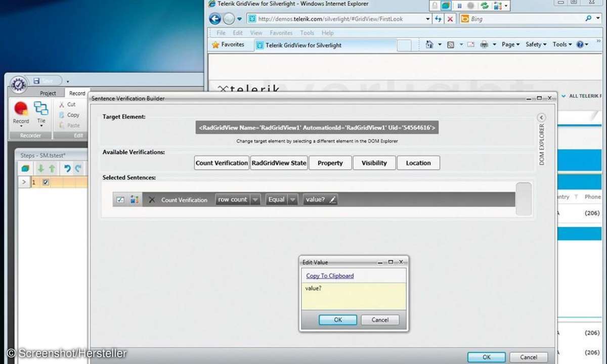Switch to the Record ribbon tab
Viewport: 607px width, 364px height.
[x=77, y=93]
